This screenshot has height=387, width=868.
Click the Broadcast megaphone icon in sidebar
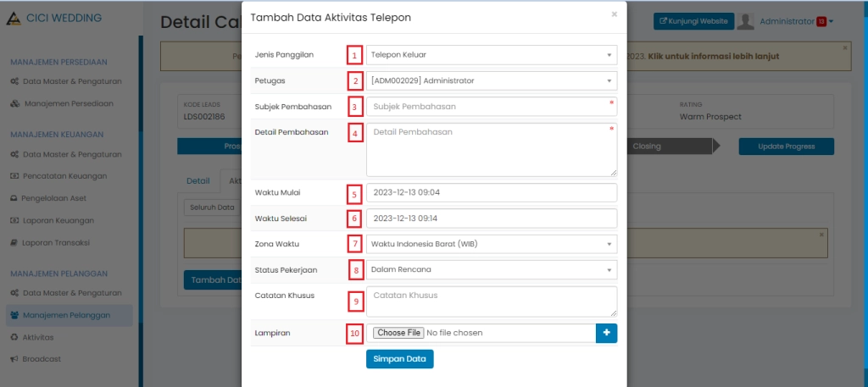[x=14, y=359]
